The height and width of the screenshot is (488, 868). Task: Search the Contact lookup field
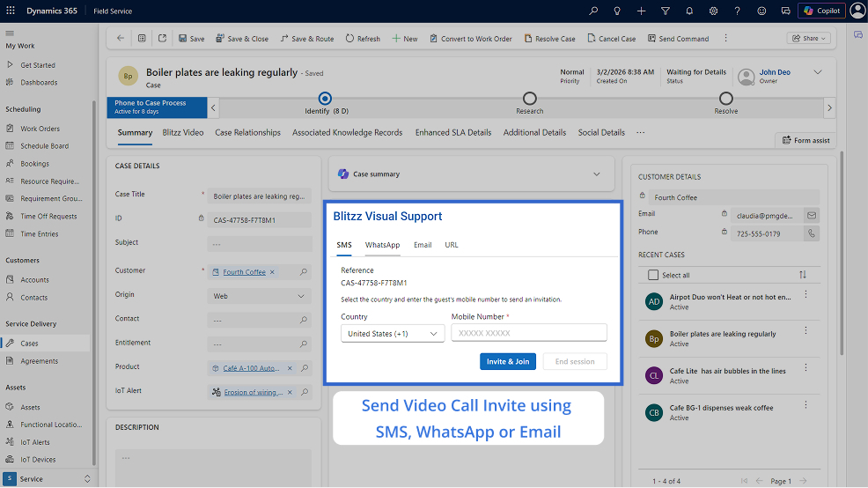(x=304, y=320)
